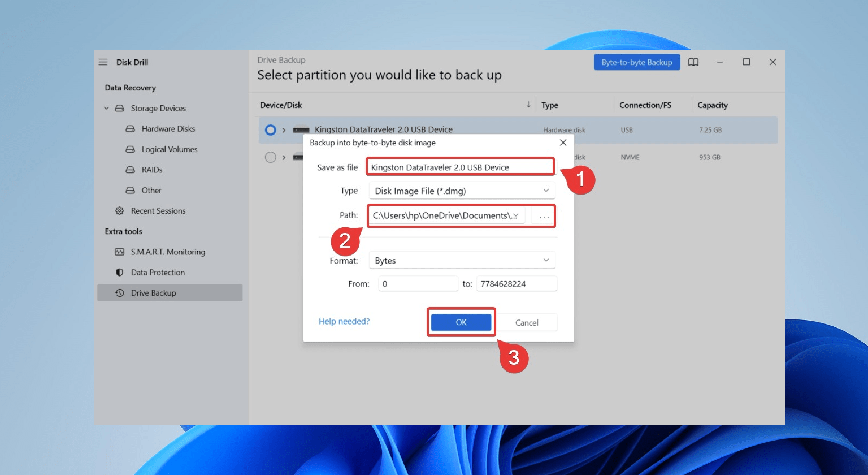Viewport: 868px width, 475px height.
Task: Click the Other drive icon
Action: click(130, 191)
